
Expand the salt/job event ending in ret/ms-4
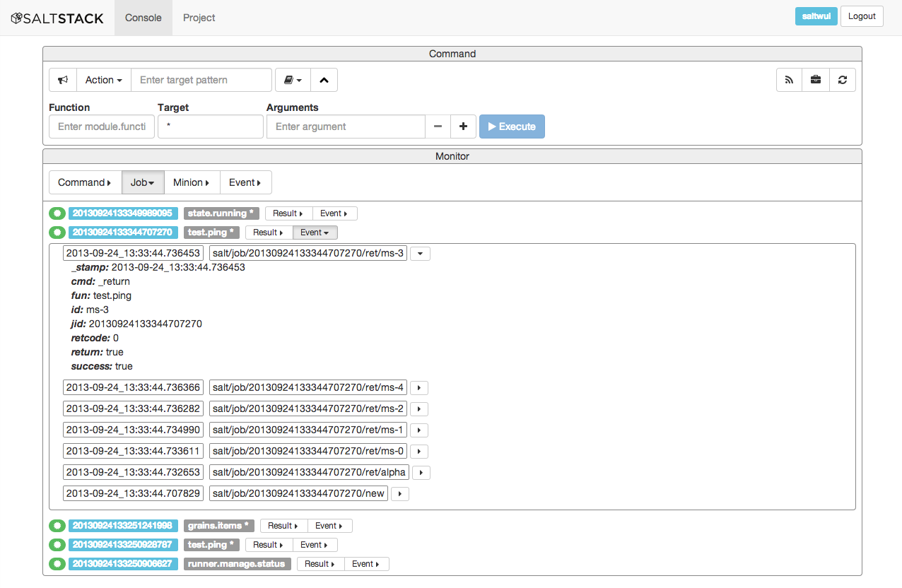[419, 387]
